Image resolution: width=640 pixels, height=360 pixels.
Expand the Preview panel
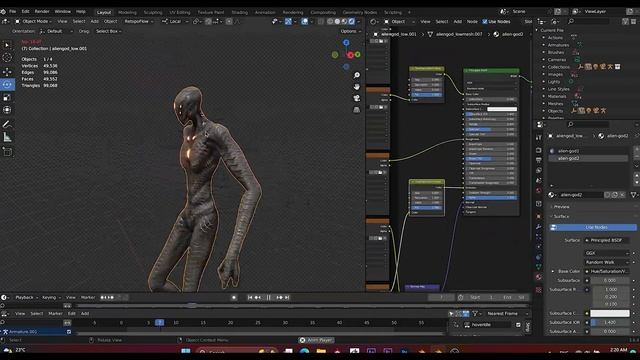(x=562, y=207)
